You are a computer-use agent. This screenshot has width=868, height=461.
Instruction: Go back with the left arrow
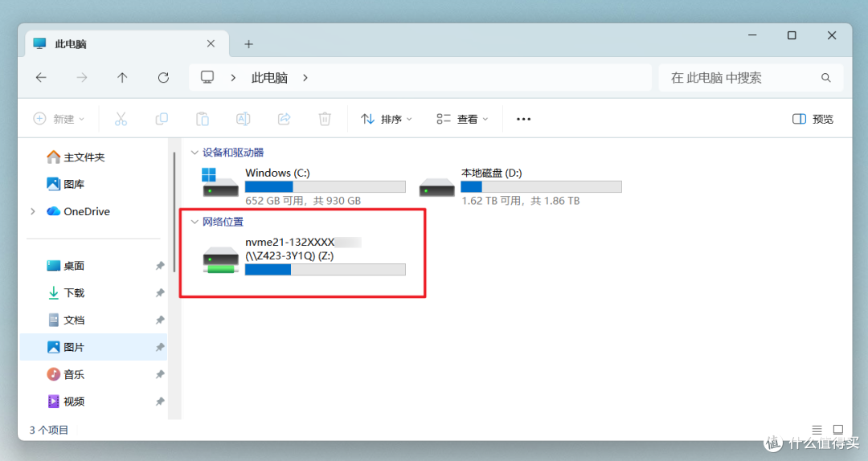click(41, 77)
